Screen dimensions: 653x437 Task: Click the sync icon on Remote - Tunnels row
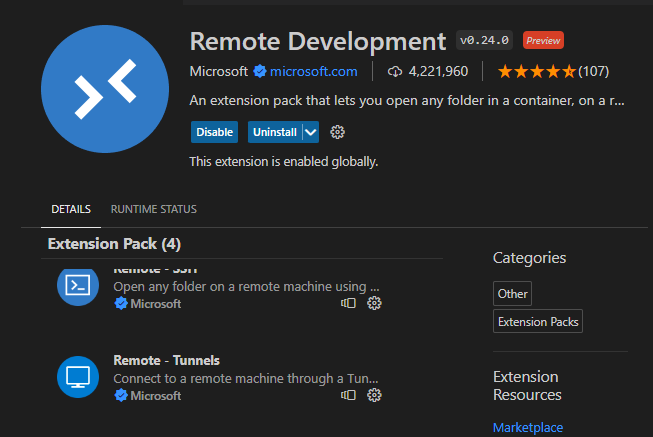[348, 395]
